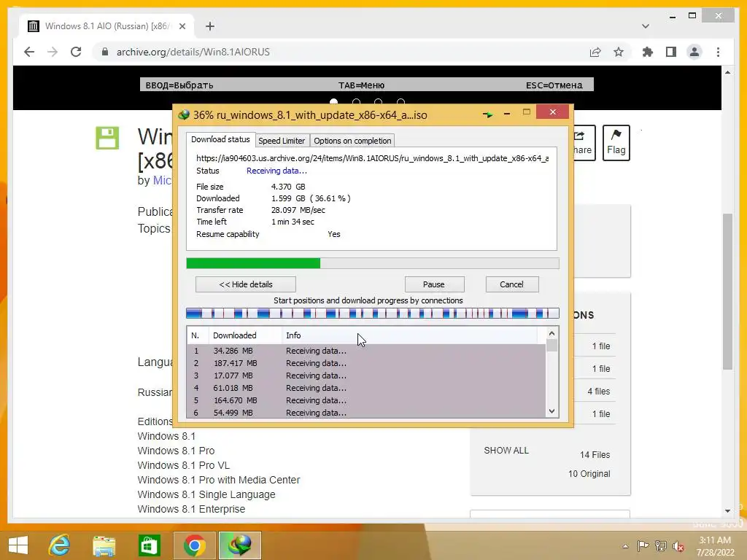
Task: Click the IDM green arrow title bar icon
Action: (x=487, y=114)
